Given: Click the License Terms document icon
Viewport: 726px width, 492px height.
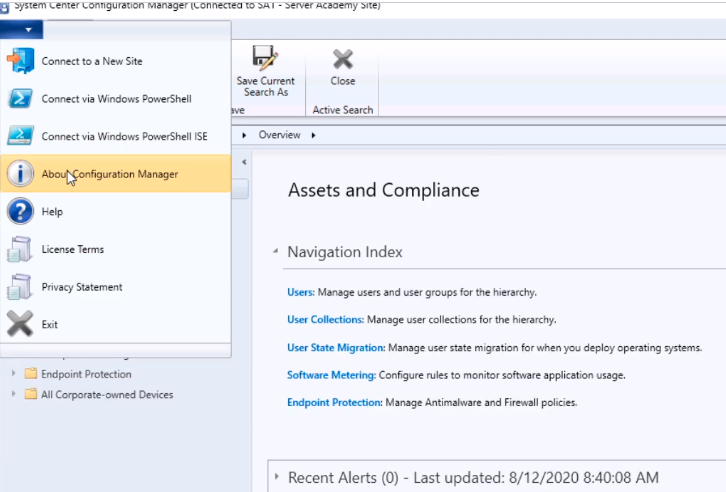Looking at the screenshot, I should point(20,249).
